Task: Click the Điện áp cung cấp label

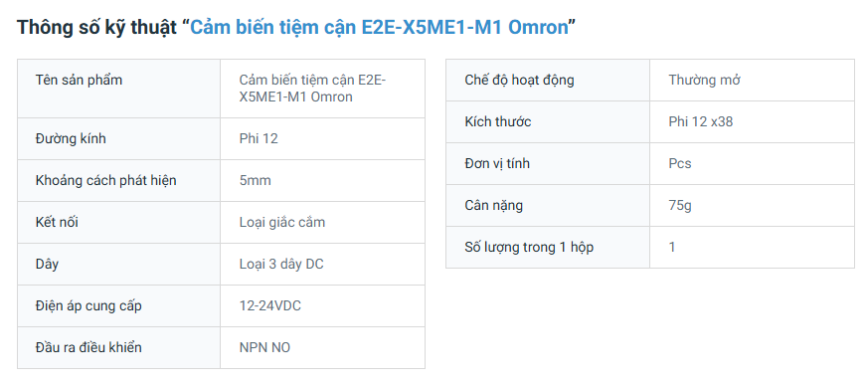Action: [88, 305]
